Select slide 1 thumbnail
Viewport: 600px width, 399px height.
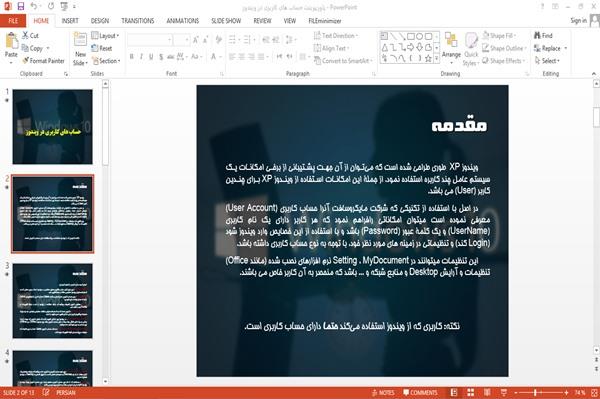(52, 127)
